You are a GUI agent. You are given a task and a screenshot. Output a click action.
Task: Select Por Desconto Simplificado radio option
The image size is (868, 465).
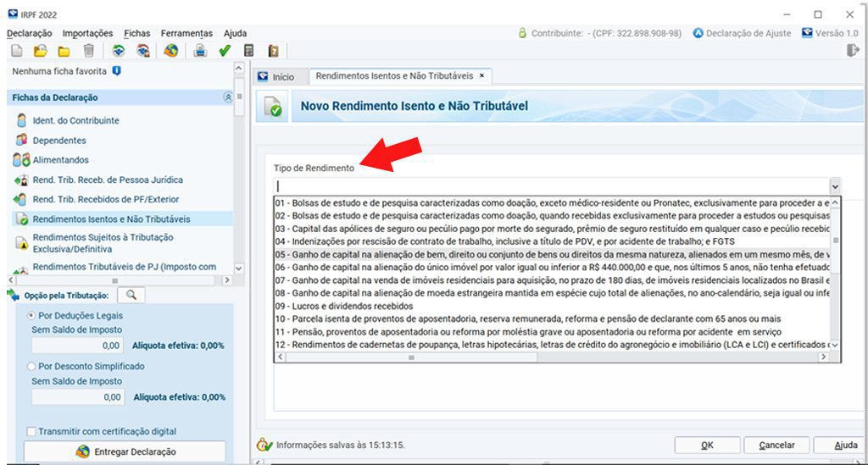pos(31,366)
